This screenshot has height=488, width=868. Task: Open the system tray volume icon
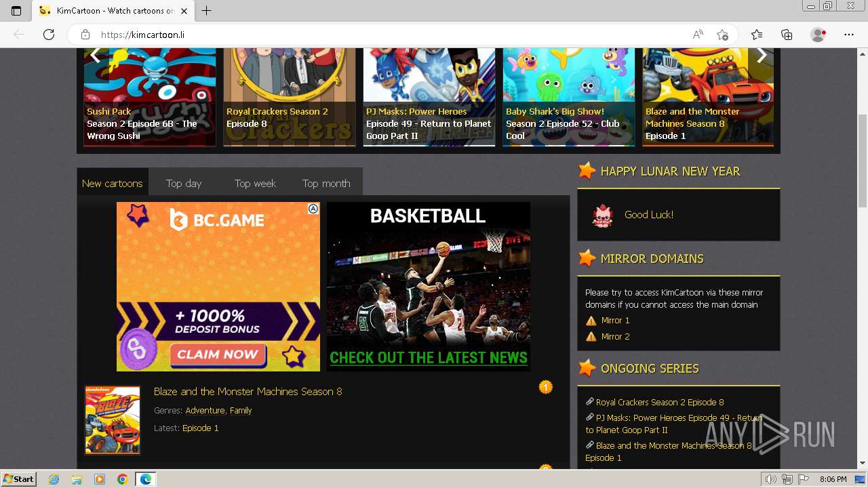pyautogui.click(x=770, y=479)
